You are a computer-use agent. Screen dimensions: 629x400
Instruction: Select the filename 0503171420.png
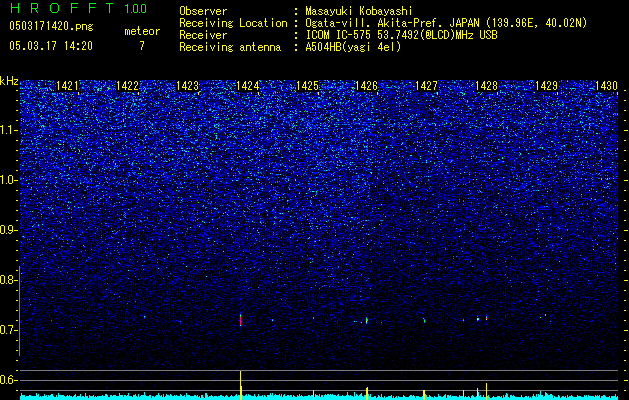pyautogui.click(x=51, y=27)
